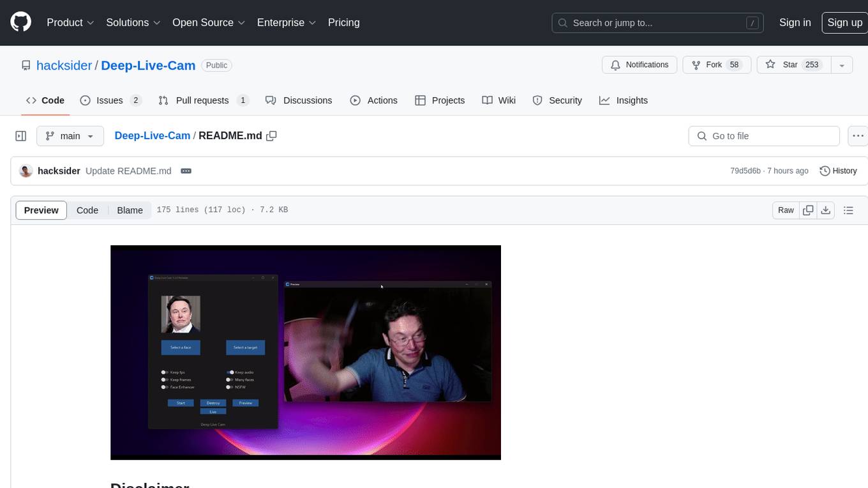Open the hacksider owner profile link

64,65
